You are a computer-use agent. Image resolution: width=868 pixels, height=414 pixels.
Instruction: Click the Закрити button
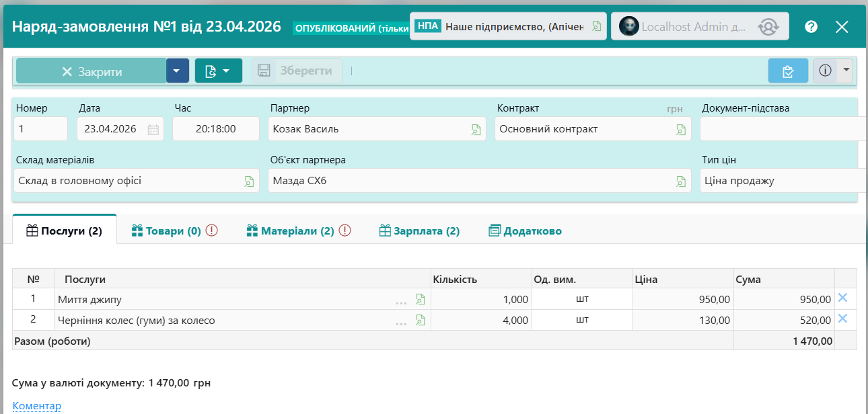point(92,71)
